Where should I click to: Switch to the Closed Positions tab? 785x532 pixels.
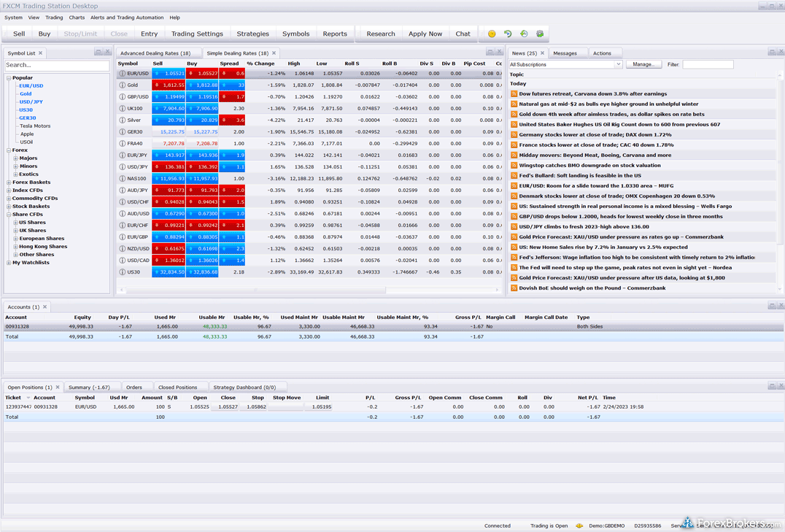[x=177, y=388]
